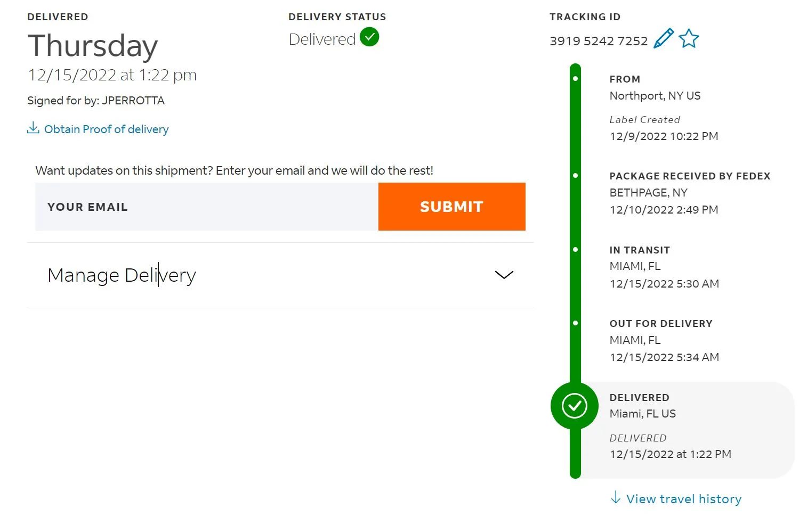Image resolution: width=799 pixels, height=532 pixels.
Task: Click the down arrow beside View travel history
Action: (616, 498)
